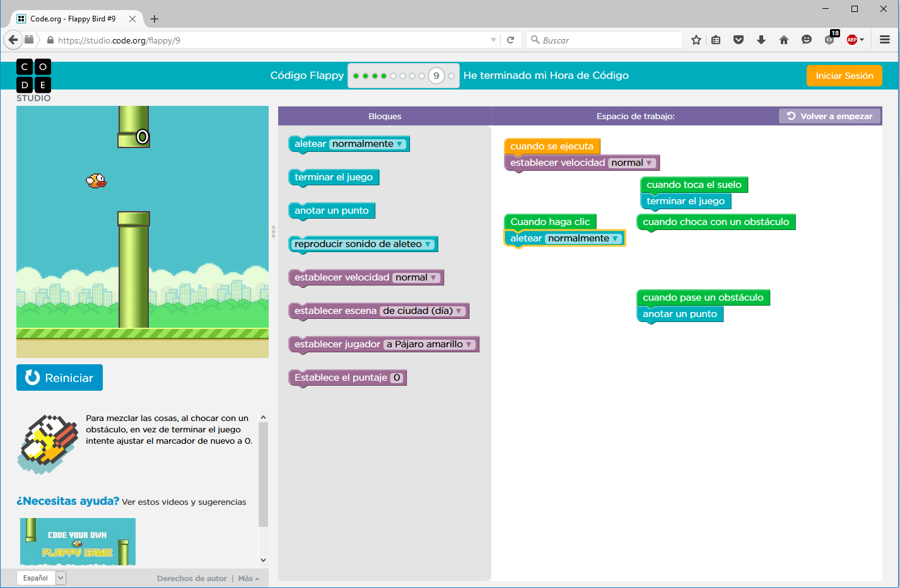
Task: Open the Más footer menu
Action: pyautogui.click(x=248, y=579)
